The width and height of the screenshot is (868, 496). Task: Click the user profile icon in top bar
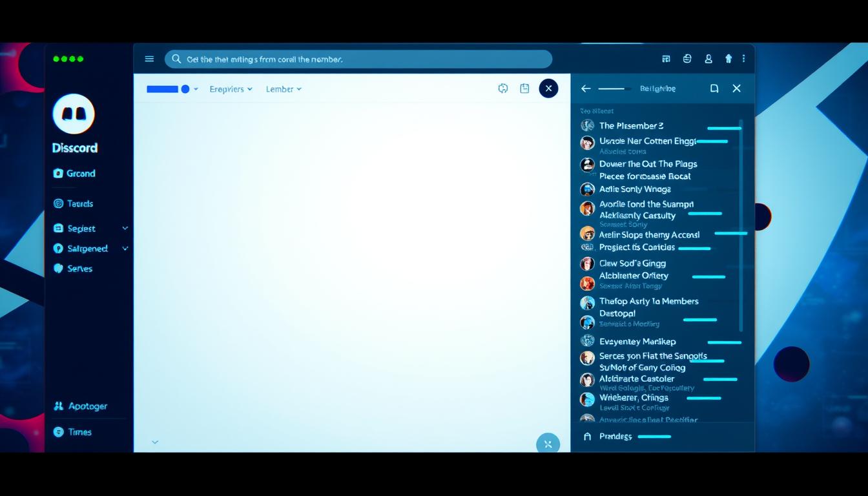(x=708, y=59)
